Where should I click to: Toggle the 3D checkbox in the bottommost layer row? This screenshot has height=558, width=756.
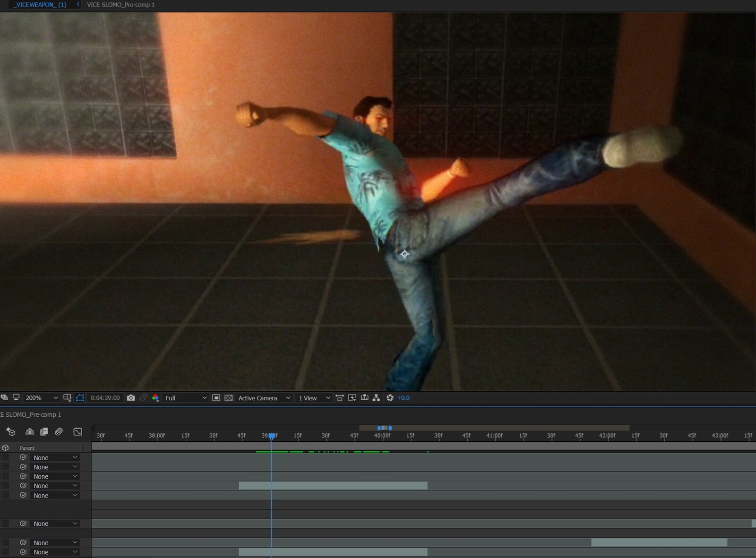(5, 552)
